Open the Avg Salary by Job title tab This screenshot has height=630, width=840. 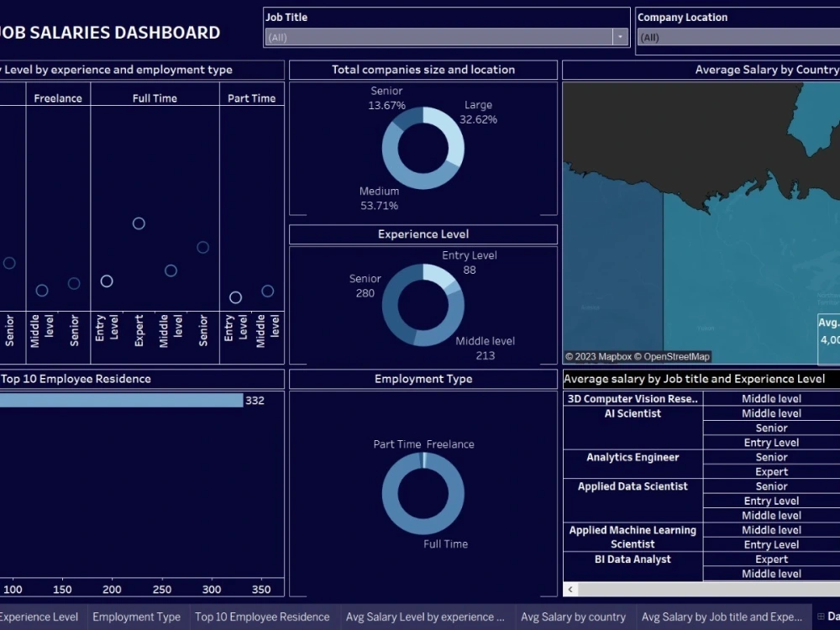pos(722,617)
